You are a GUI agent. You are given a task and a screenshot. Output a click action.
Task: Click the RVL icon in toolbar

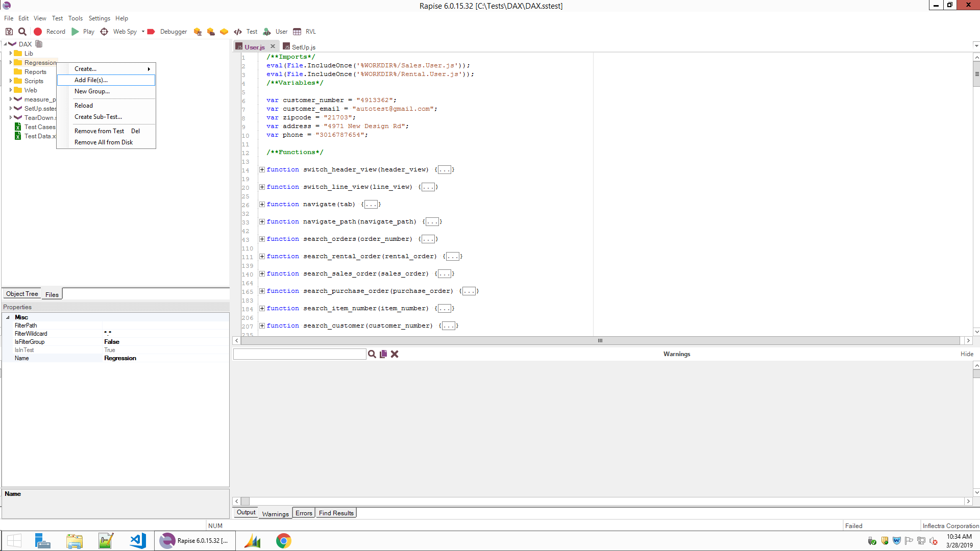tap(296, 31)
